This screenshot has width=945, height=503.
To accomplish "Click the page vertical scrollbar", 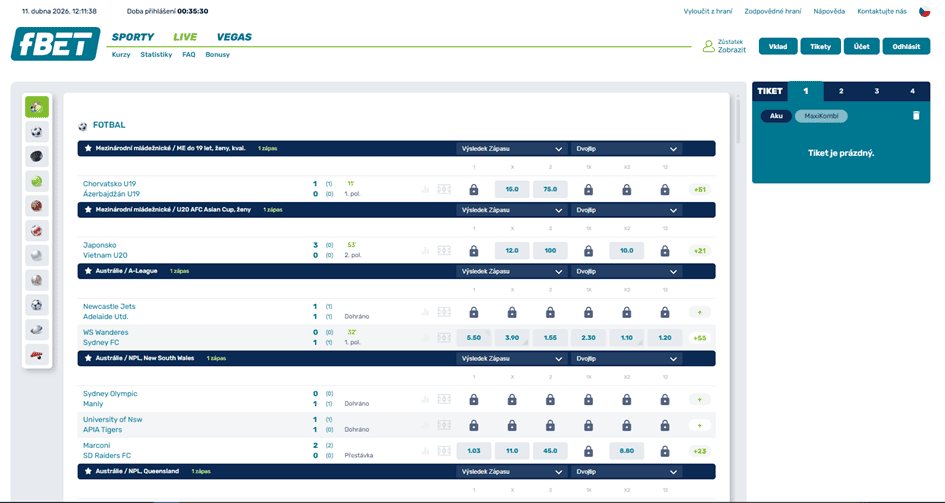I will pyautogui.click(x=739, y=120).
